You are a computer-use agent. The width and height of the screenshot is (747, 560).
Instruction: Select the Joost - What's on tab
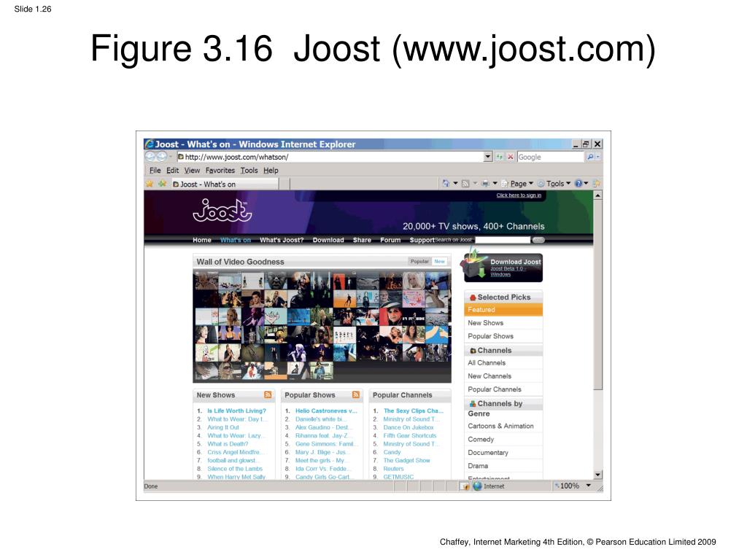pyautogui.click(x=224, y=184)
